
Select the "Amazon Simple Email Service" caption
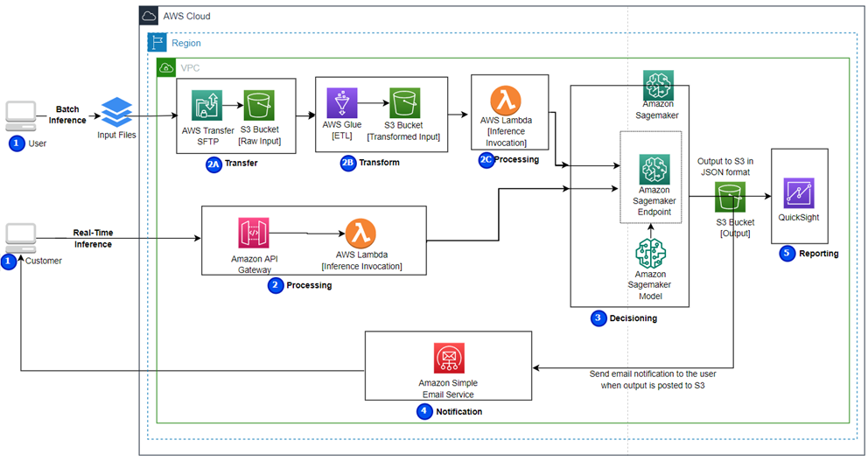[x=448, y=388]
